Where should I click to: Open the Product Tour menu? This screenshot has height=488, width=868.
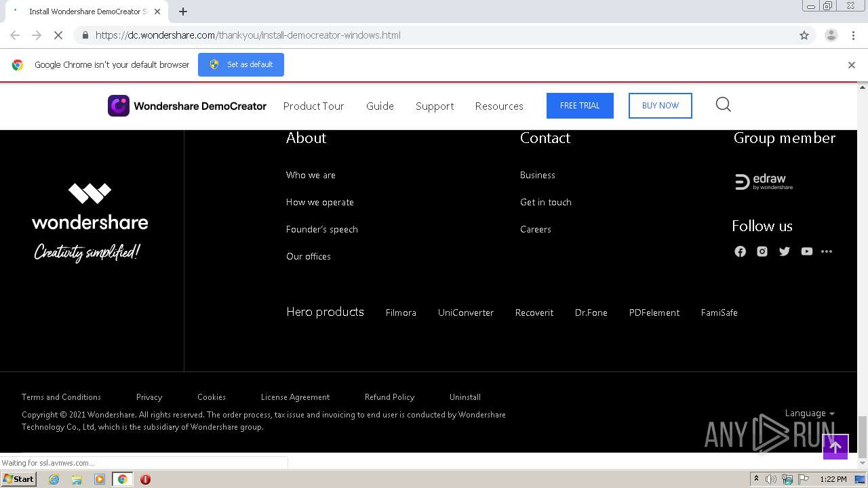tap(314, 106)
